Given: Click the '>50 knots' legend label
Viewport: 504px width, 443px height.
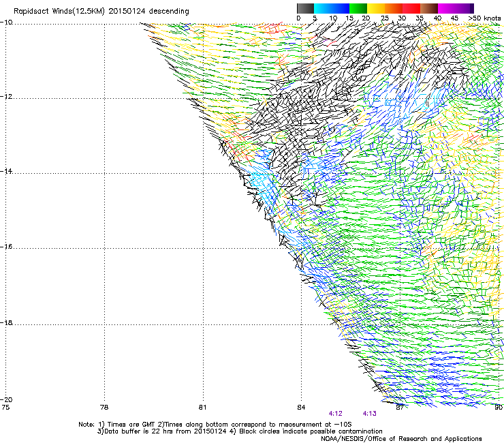Looking at the screenshot, I should coord(484,18).
